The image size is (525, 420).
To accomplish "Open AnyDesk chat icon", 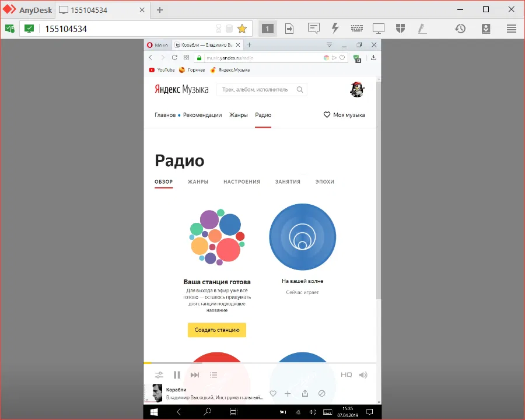I will [x=313, y=29].
